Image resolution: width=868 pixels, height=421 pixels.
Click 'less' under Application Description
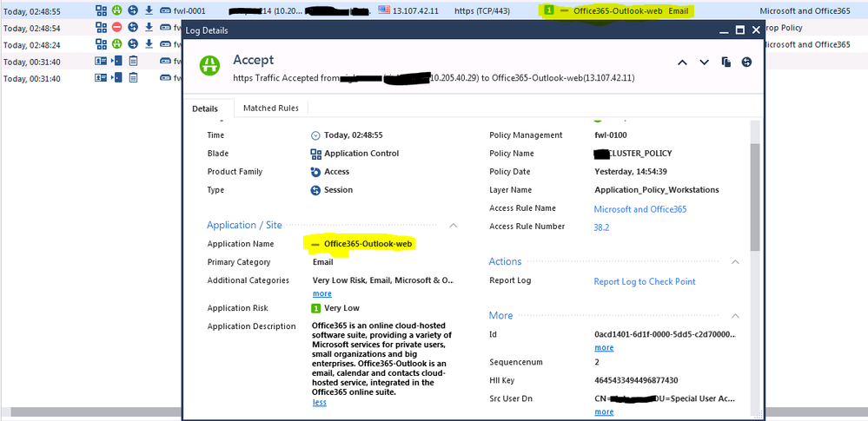click(x=319, y=403)
